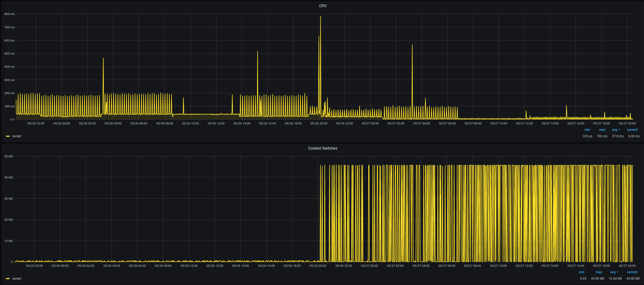Sort Context Switches legend by avg column
Image resolution: width=644 pixels, height=285 pixels.
click(x=614, y=272)
